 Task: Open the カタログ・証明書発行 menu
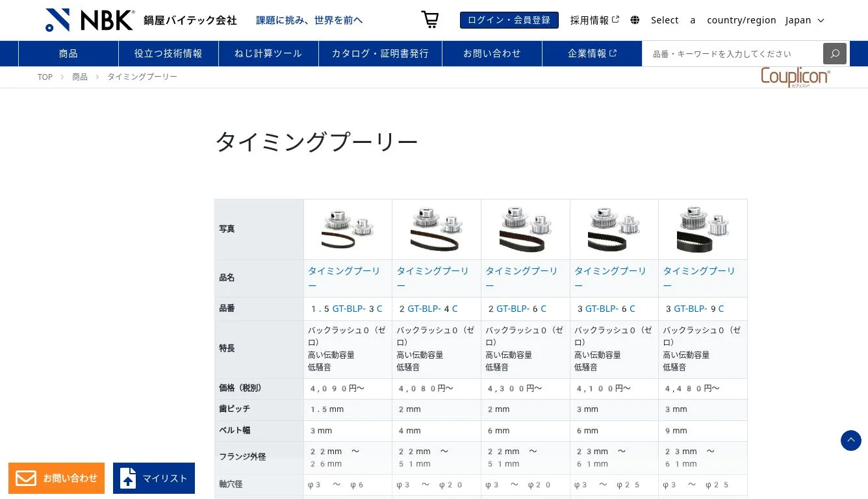pos(380,53)
